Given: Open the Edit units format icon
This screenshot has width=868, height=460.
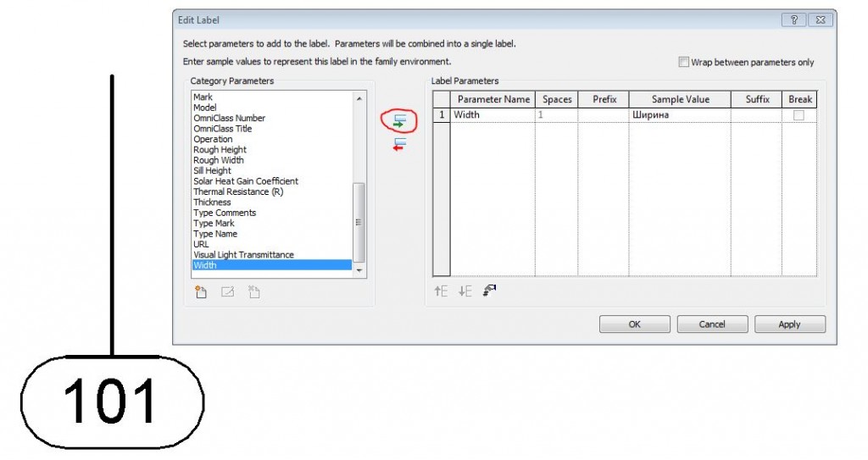Looking at the screenshot, I should [x=489, y=290].
